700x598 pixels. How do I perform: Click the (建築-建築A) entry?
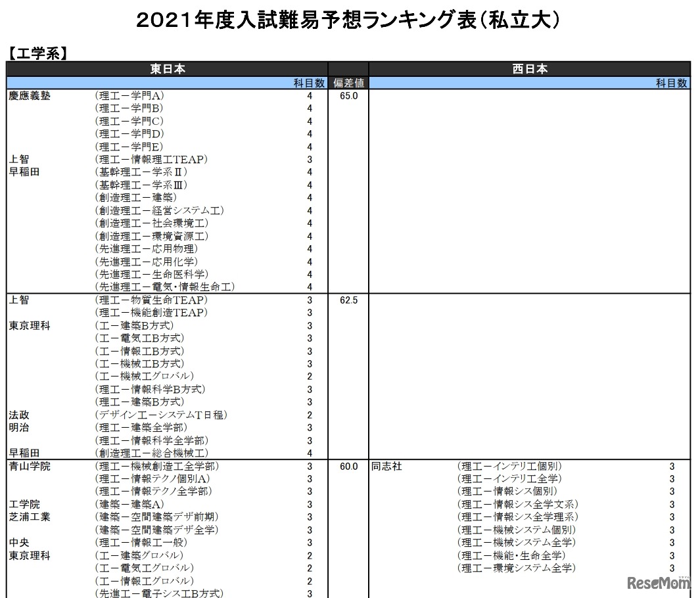pos(129,504)
